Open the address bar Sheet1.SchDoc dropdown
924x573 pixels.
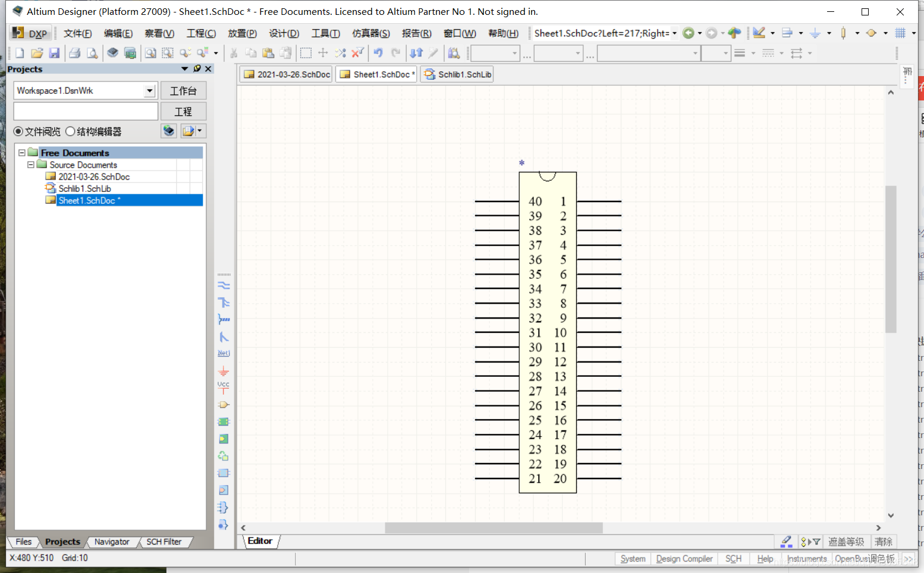point(674,33)
